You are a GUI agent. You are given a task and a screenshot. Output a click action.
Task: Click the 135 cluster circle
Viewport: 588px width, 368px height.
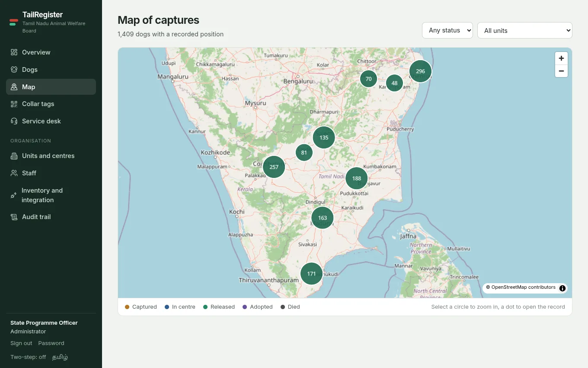point(324,138)
